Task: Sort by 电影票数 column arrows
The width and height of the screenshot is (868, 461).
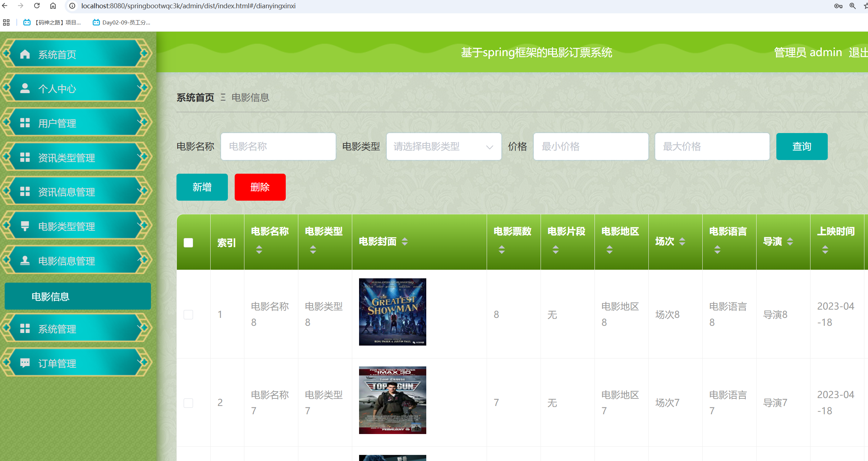Action: coord(502,249)
